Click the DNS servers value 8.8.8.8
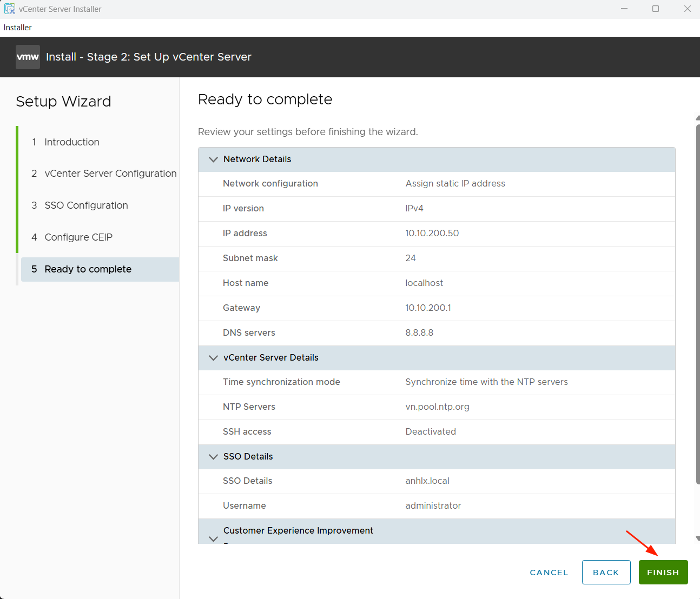The width and height of the screenshot is (700, 599). pos(420,333)
